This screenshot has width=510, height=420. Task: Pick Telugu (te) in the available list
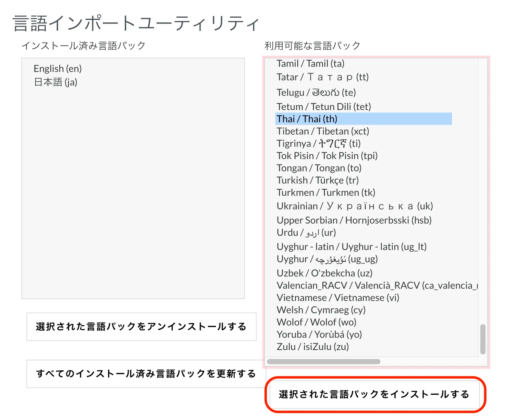click(316, 93)
